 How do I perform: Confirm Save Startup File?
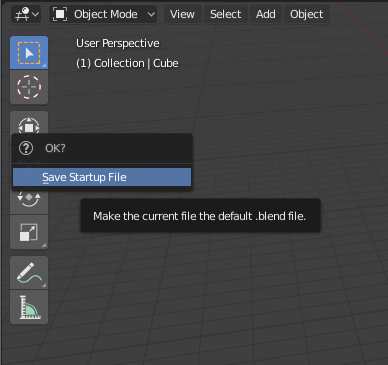click(102, 177)
